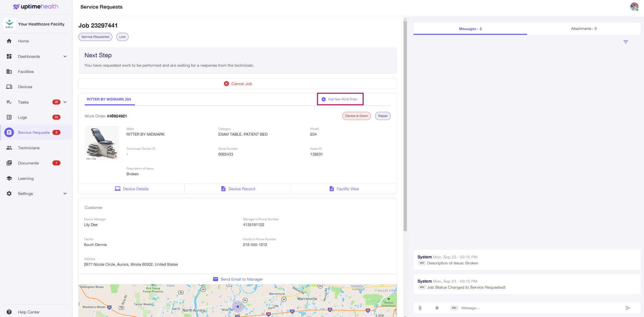
Task: Open user profile avatar
Action: coord(634,7)
